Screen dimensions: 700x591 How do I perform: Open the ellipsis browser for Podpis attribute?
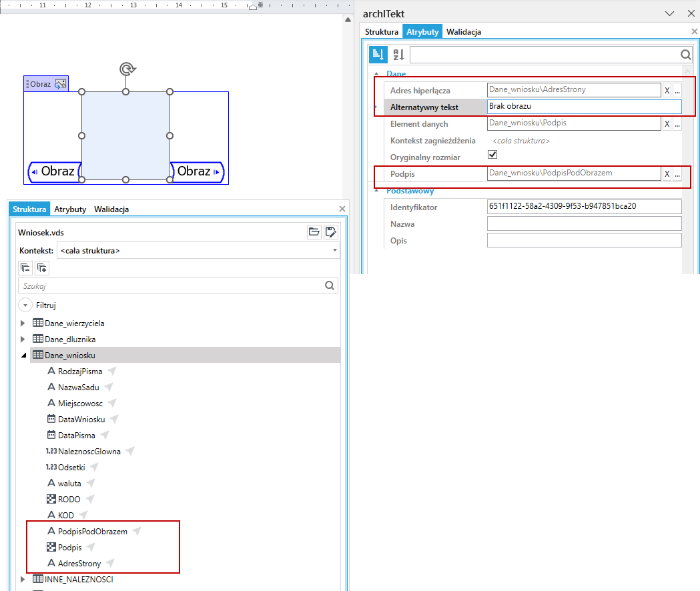click(677, 174)
